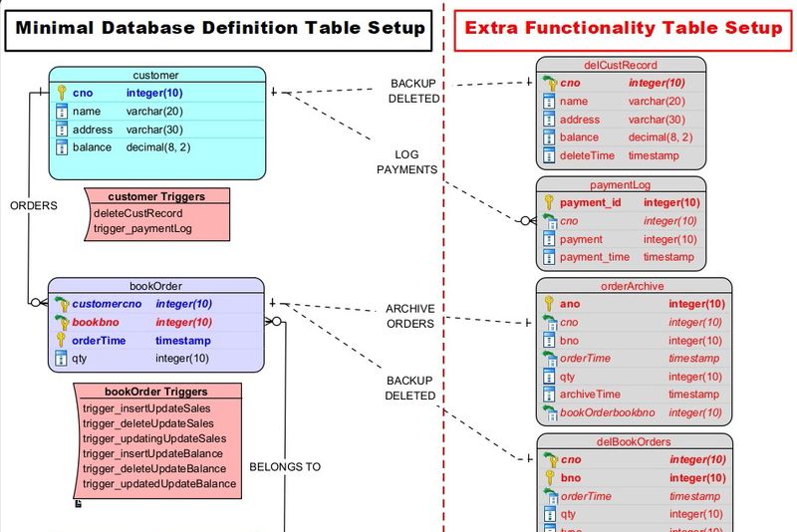Click the column icon beside bookOrder qty
The image size is (797, 532).
pos(61,359)
